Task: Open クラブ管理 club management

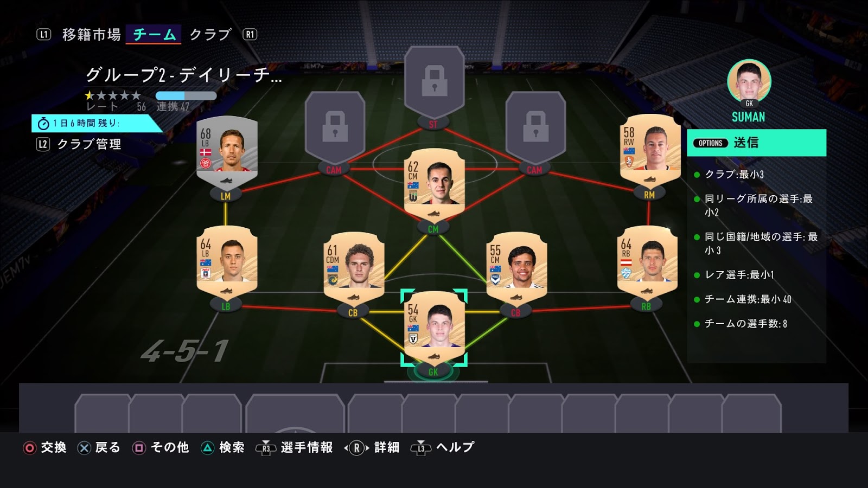Action: click(x=90, y=144)
